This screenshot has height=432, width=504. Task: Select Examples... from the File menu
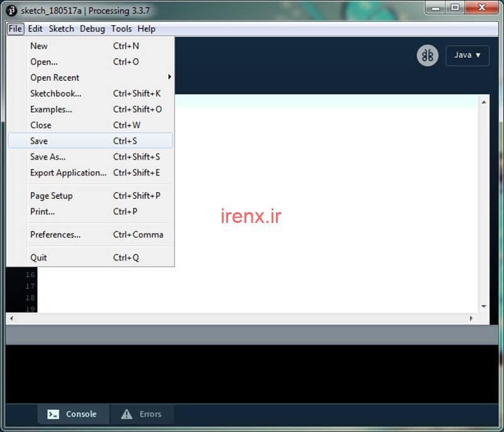pos(51,109)
